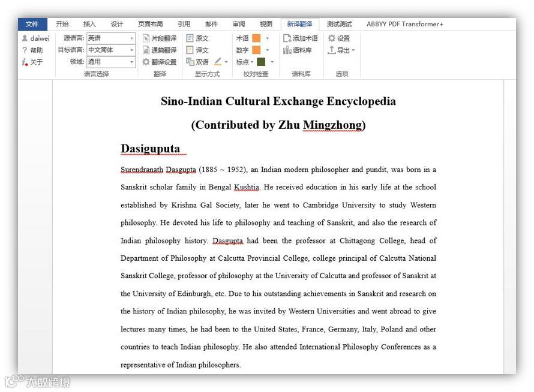This screenshot has height=392, width=534.
Task: Switch to 插入 Insert tab
Action: [x=89, y=24]
